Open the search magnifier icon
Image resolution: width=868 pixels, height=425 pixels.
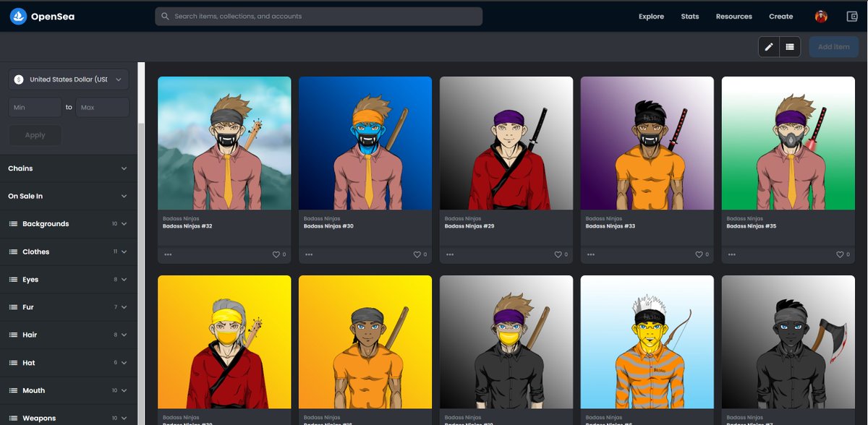(x=165, y=15)
